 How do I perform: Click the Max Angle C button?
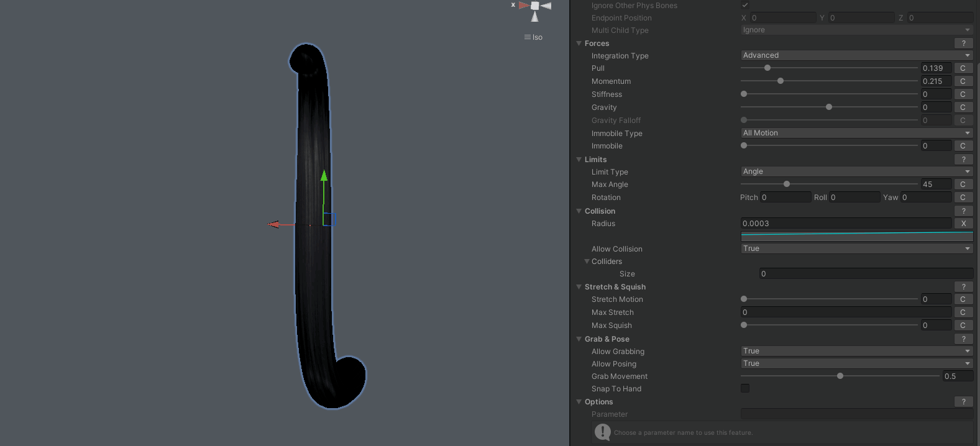point(963,184)
